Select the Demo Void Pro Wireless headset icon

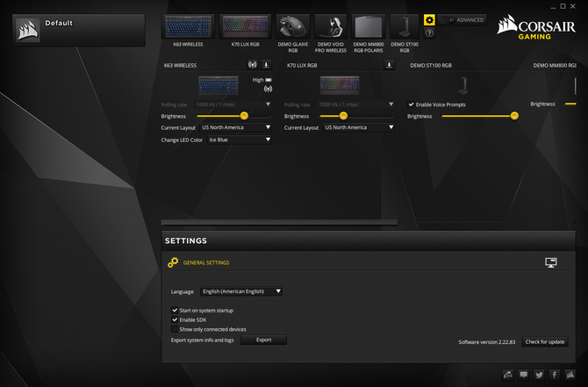[330, 26]
